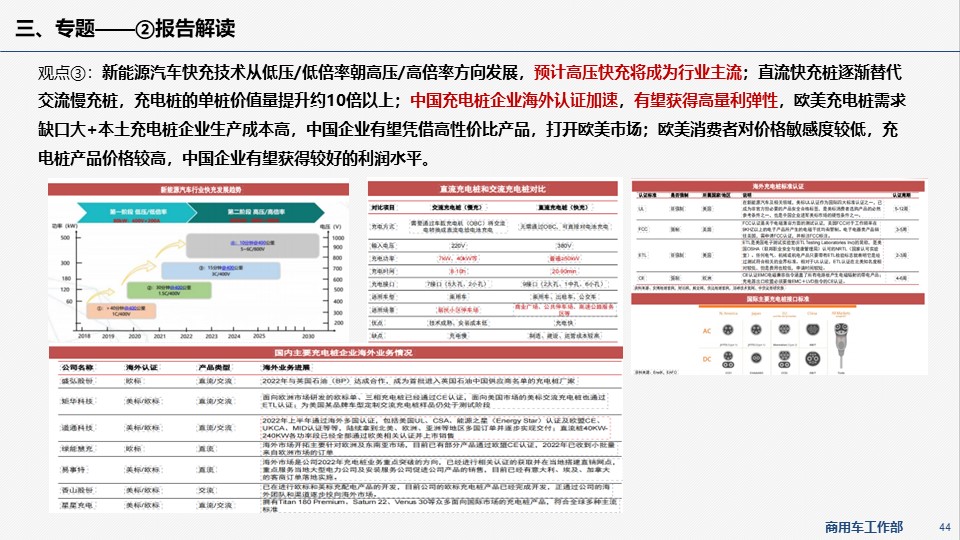Screen dimensions: 960x540
Task: Click the '交流充电桩（慢充）' column heading
Action: tap(456, 208)
